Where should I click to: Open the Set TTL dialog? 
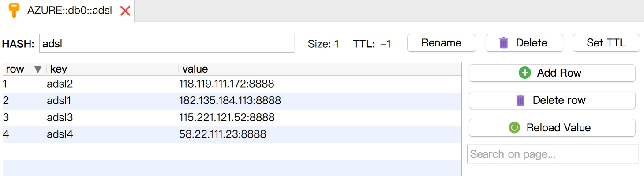[x=606, y=43]
